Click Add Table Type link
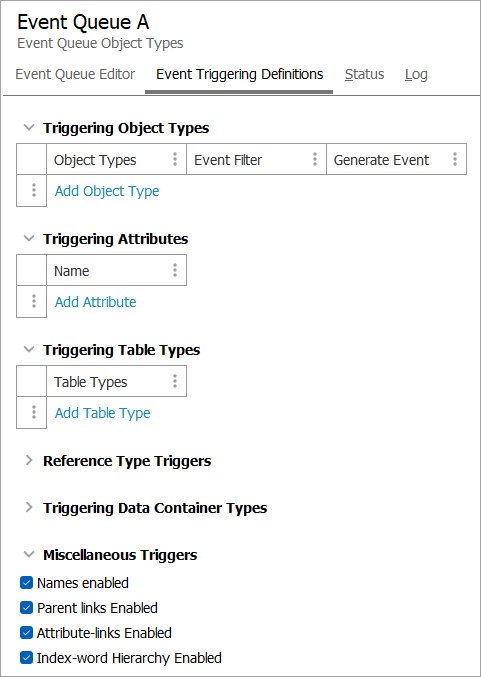 point(102,413)
